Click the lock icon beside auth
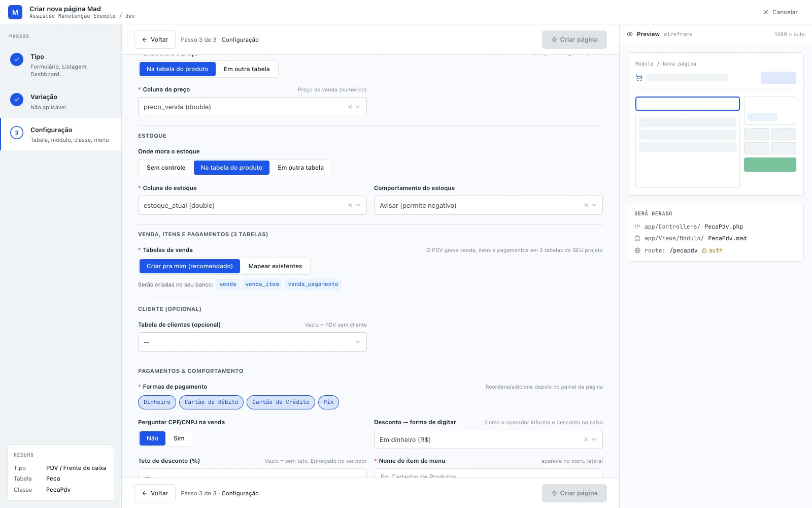This screenshot has height=508, width=812. 704,250
